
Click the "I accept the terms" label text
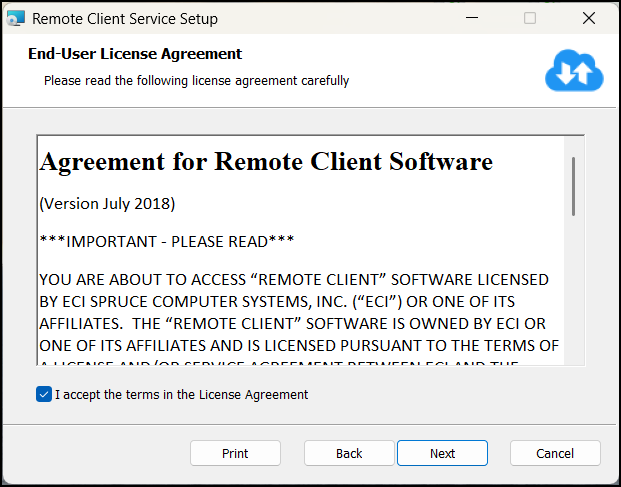coord(181,394)
